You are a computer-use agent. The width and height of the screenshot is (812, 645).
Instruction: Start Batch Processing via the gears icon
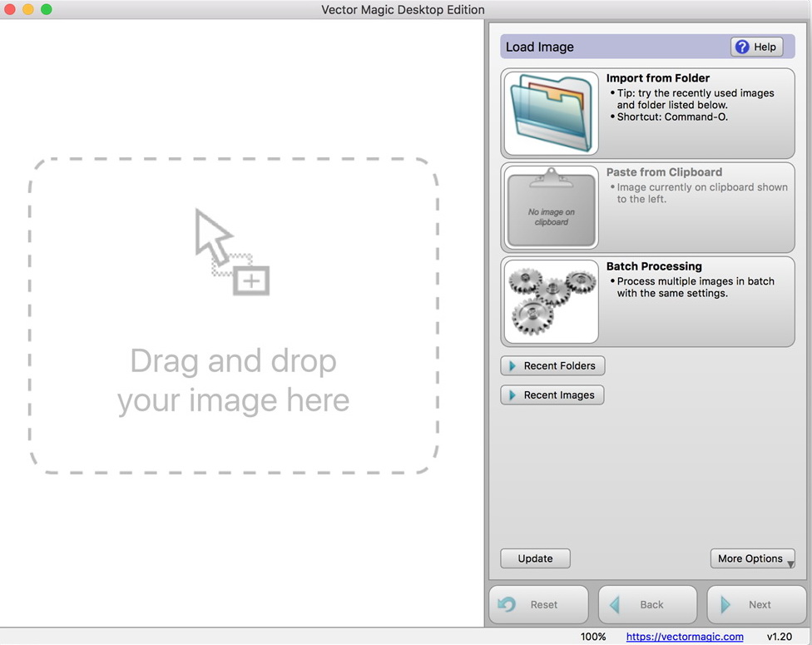pos(549,301)
